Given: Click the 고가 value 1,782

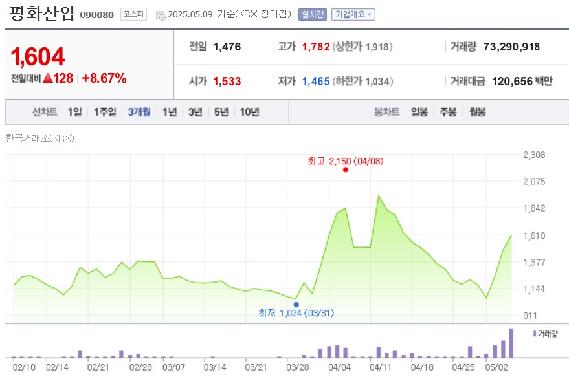Looking at the screenshot, I should [316, 47].
